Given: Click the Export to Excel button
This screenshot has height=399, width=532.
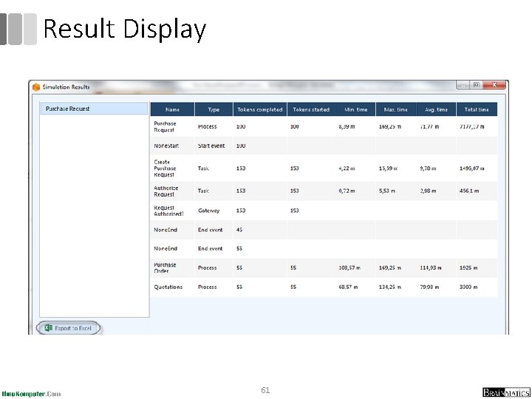Looking at the screenshot, I should [x=68, y=328].
